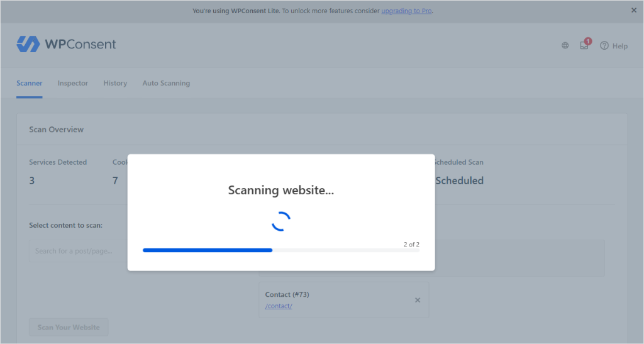The image size is (644, 344).
Task: Open the globe language icon
Action: pos(565,45)
